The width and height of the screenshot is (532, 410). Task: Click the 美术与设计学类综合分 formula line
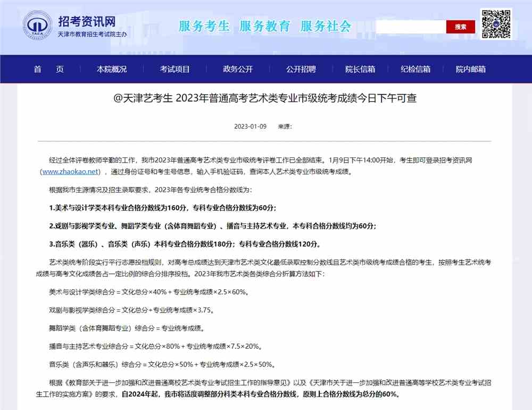click(149, 292)
